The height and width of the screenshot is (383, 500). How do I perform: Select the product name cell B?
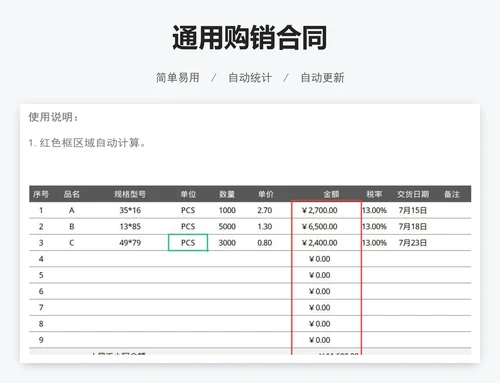tap(72, 227)
